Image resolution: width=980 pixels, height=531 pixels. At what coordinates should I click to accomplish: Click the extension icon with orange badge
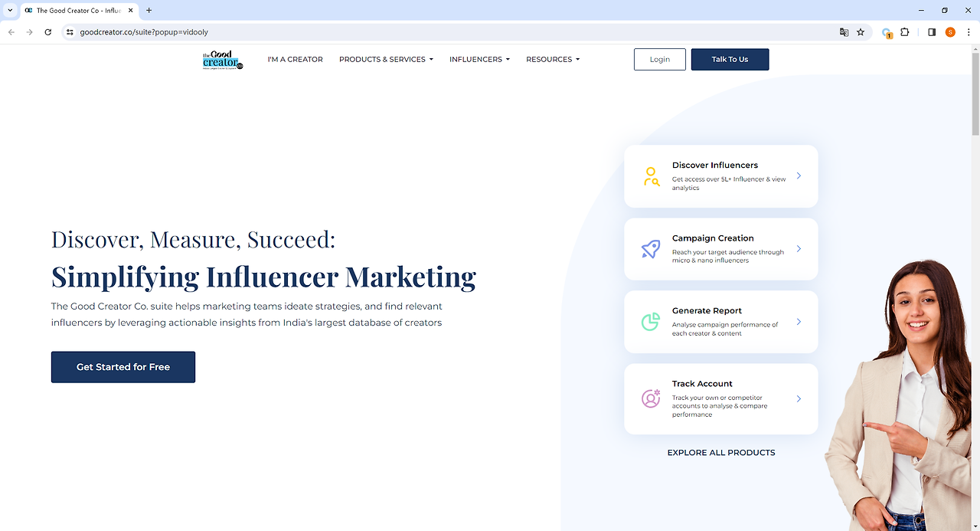point(887,33)
